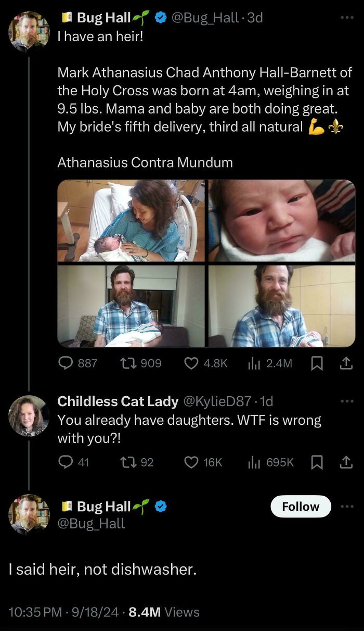Screen dimensions: 364x631
Task: Open mother holding newborn photo
Action: (x=131, y=221)
